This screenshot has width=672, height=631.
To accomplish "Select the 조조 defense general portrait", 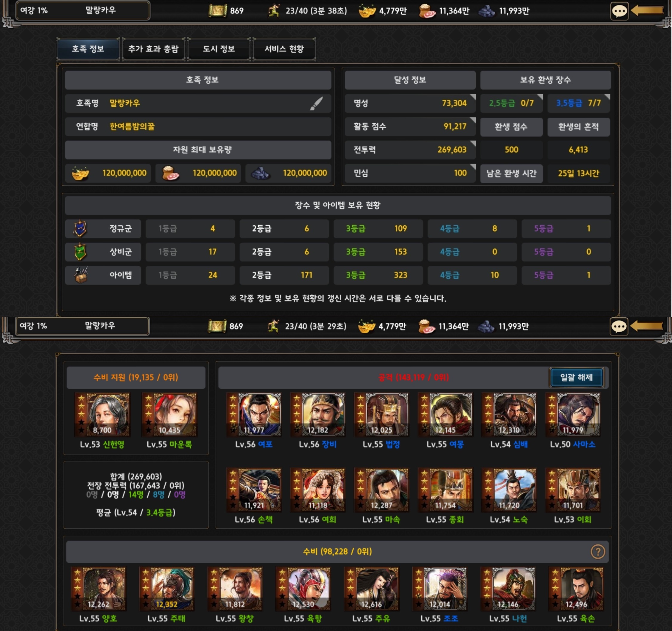I will click(x=440, y=589).
